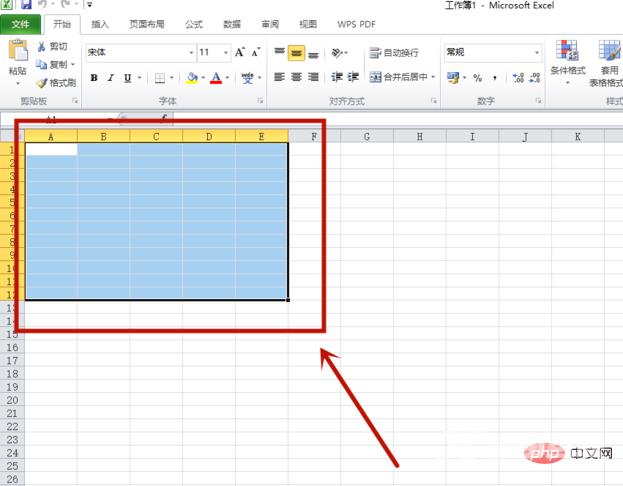Image resolution: width=623 pixels, height=486 pixels.
Task: Click the Save icon in quick access toolbar
Action: tap(26, 5)
